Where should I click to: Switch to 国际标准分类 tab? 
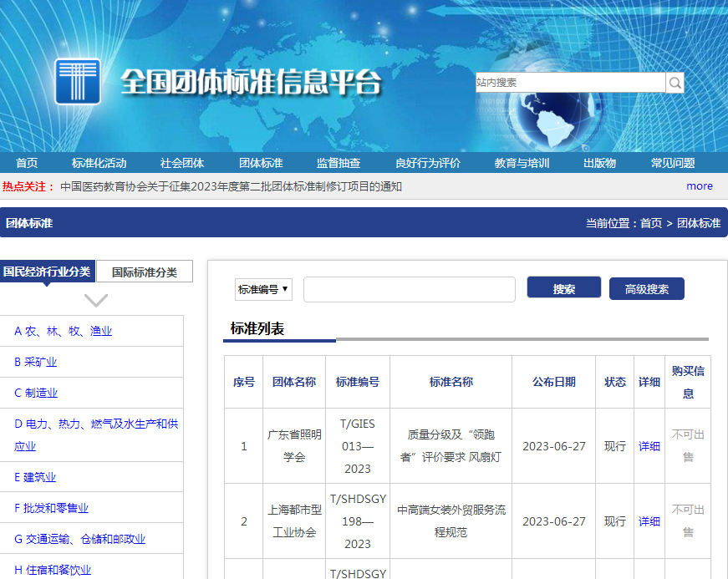click(145, 272)
